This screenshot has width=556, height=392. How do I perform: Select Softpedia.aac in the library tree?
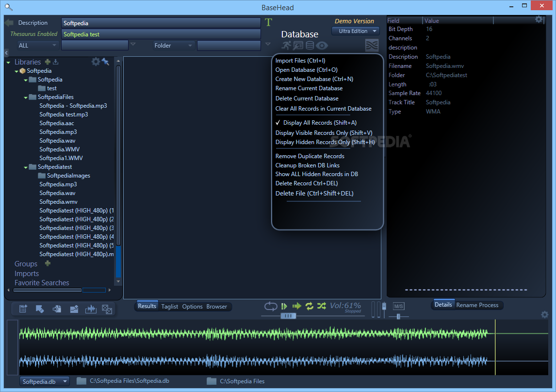point(57,123)
